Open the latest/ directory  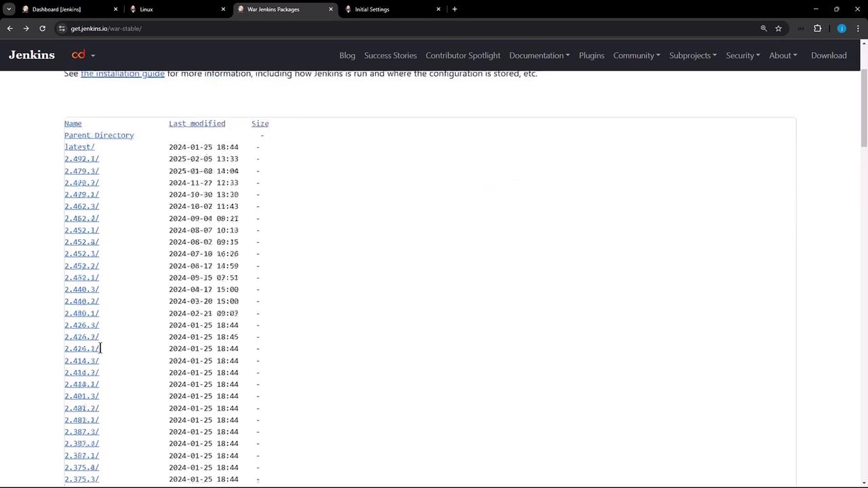(x=79, y=147)
